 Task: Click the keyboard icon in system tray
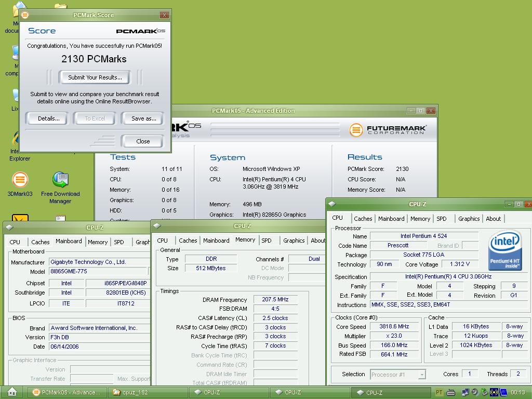[450, 392]
